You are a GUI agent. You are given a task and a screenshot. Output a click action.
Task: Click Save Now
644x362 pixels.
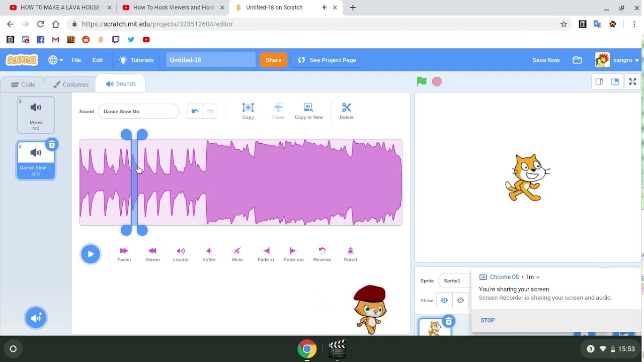(546, 60)
